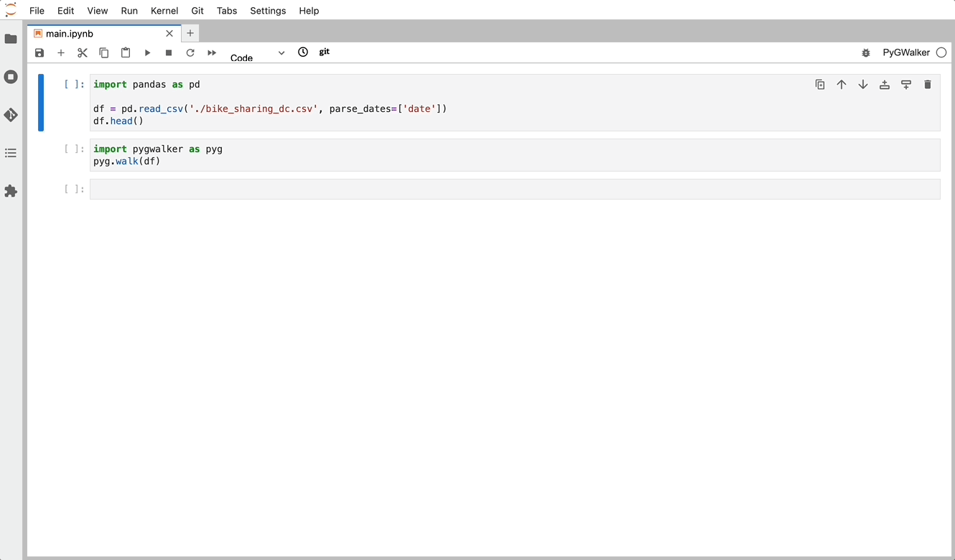Open the extension manager sidebar
This screenshot has width=955, height=560.
tap(11, 191)
